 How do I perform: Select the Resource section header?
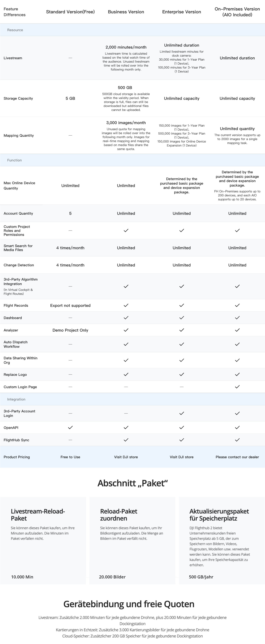tap(15, 30)
